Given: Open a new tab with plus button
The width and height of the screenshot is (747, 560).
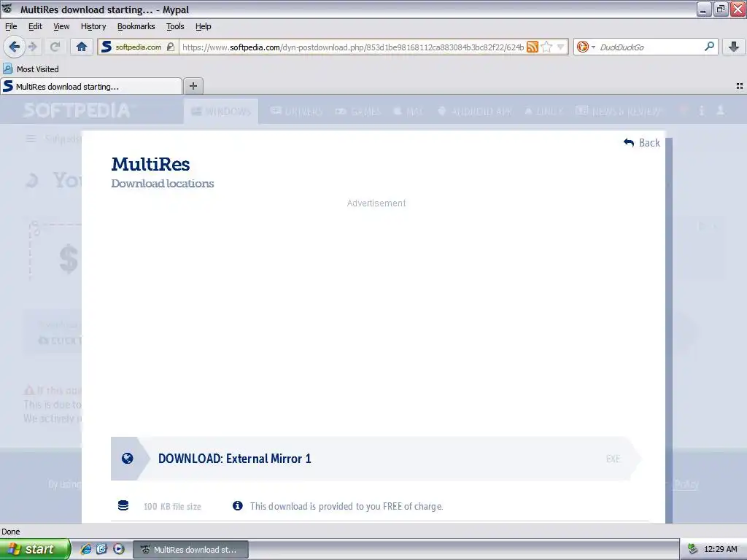Looking at the screenshot, I should [193, 86].
